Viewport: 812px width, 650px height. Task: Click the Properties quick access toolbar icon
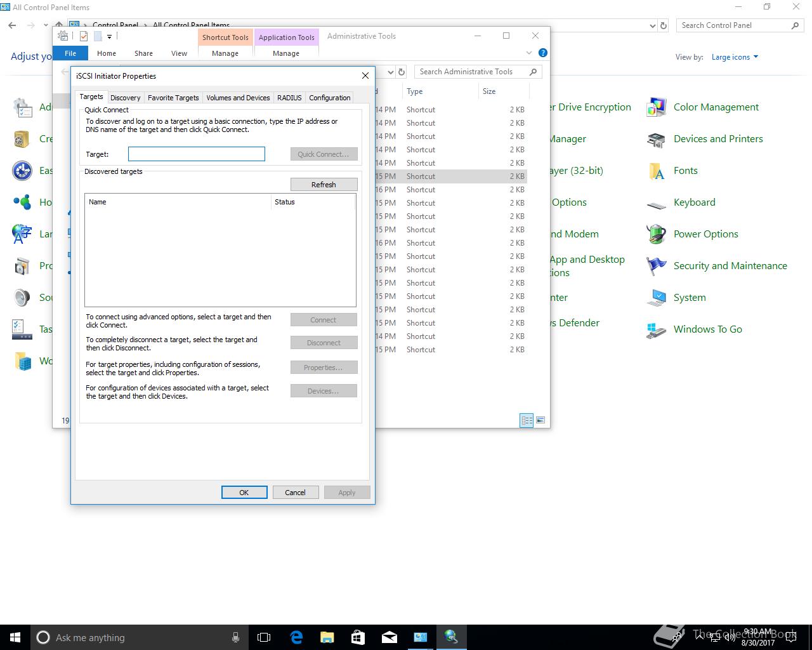(x=83, y=36)
